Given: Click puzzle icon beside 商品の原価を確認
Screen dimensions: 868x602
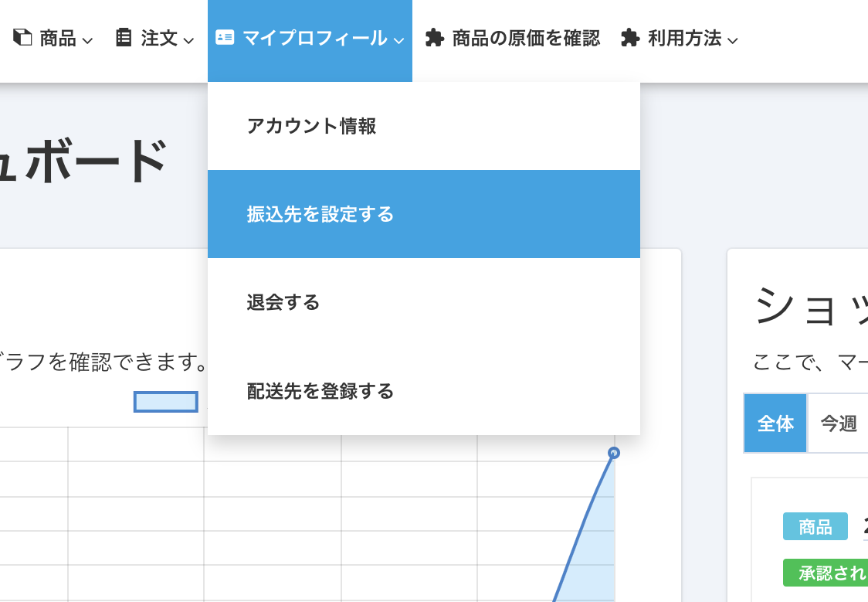Looking at the screenshot, I should click(x=435, y=38).
